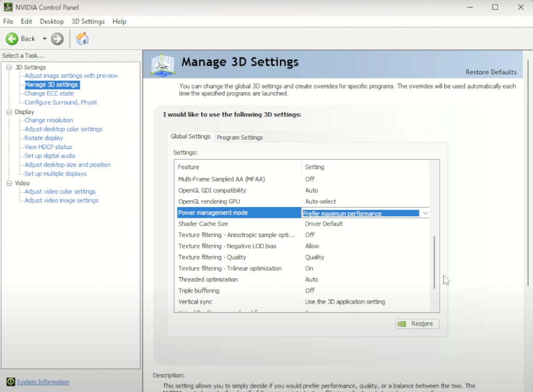Select Adjust video color settings
The height and width of the screenshot is (392, 533).
tap(60, 191)
